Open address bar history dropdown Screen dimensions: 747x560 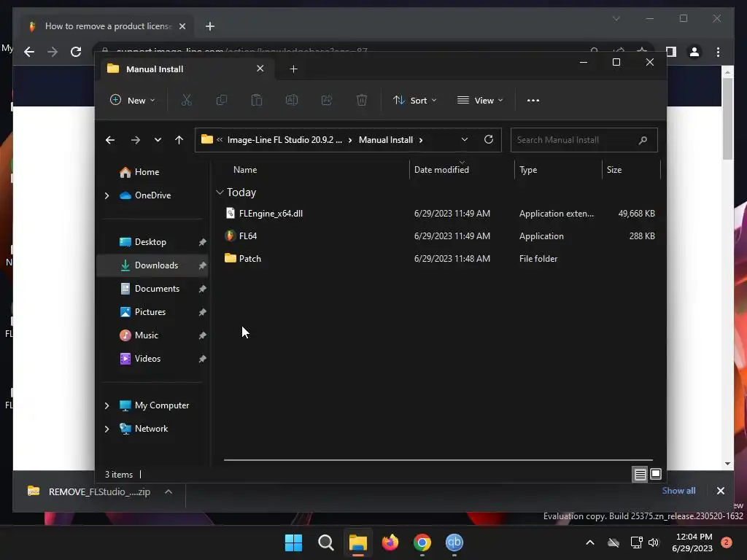click(465, 139)
